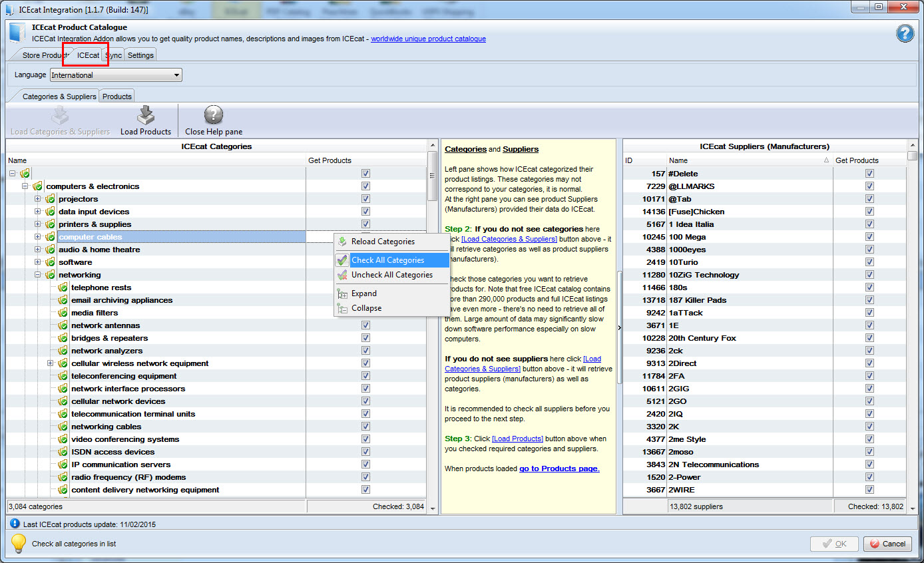Click the help pane splitter collapse arrow
Image resolution: width=924 pixels, height=563 pixels.
click(620, 327)
